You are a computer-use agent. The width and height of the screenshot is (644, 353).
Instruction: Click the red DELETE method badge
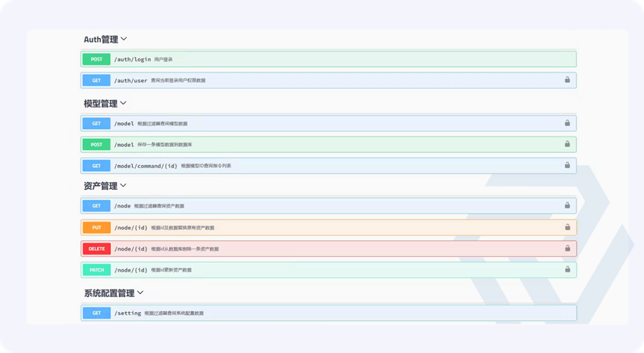[96, 249]
